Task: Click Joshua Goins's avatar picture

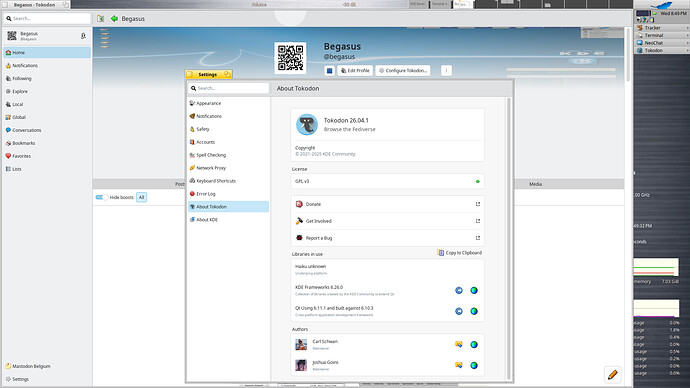Action: click(301, 365)
